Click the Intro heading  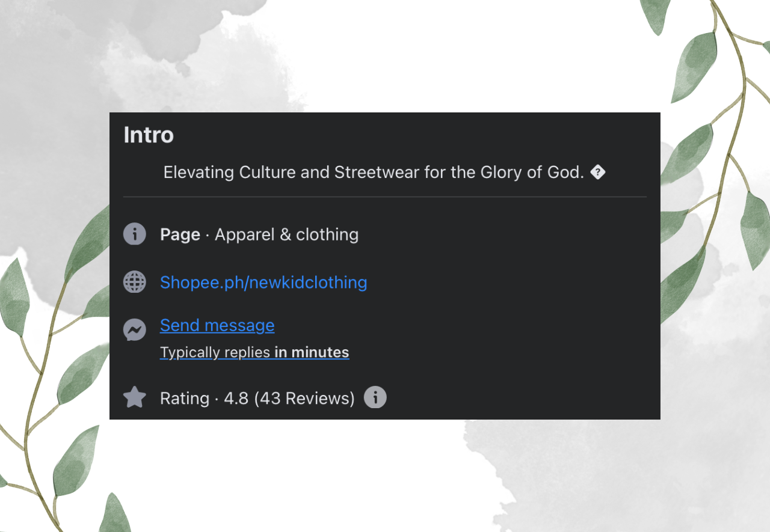[x=149, y=135]
